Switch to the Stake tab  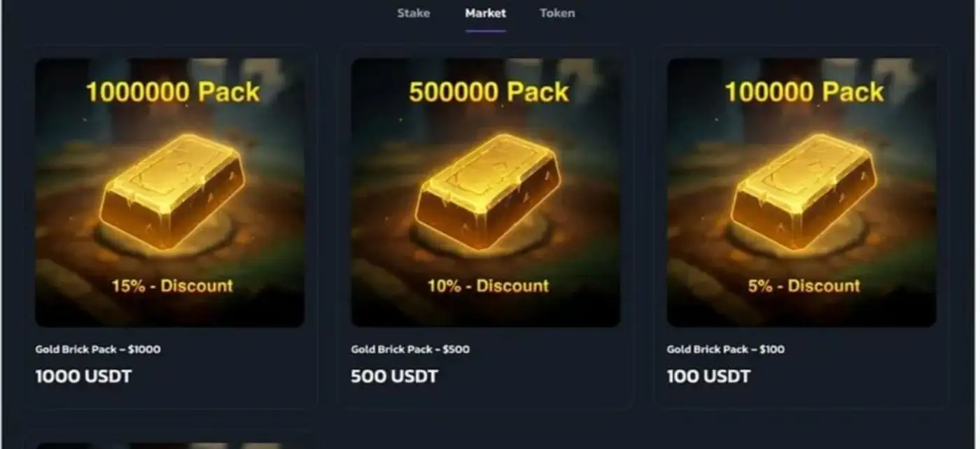[x=413, y=13]
